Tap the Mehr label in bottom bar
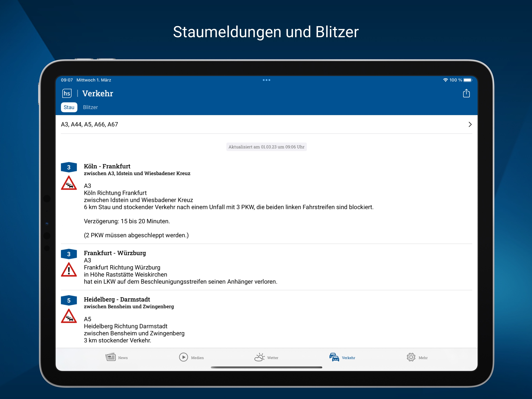Screen dimensions: 532x399 coord(423,358)
